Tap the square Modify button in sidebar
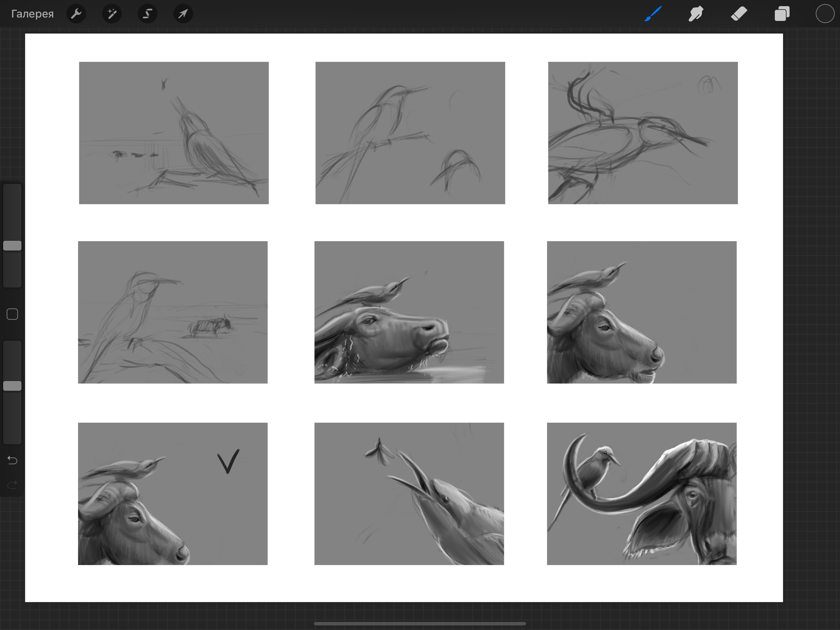Image resolution: width=840 pixels, height=630 pixels. pos(12,314)
